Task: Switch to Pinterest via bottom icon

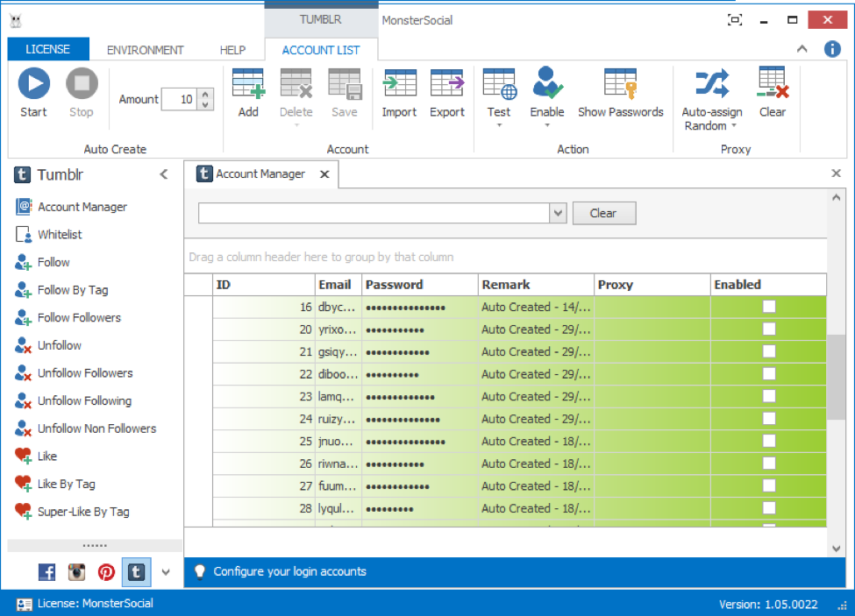Action: pyautogui.click(x=106, y=572)
